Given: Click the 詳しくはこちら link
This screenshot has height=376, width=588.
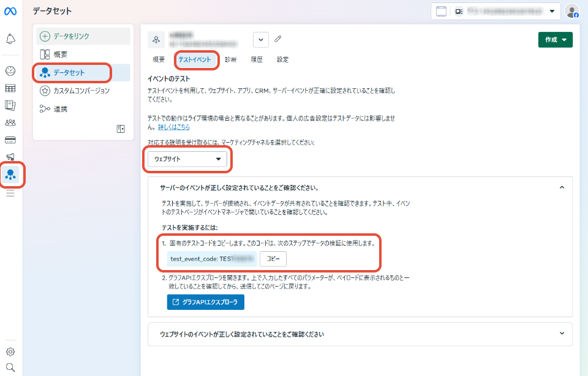Looking at the screenshot, I should (x=174, y=127).
